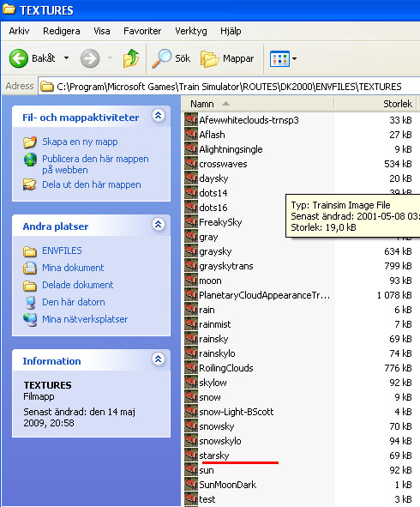Open the Arkiv menu
This screenshot has height=507, width=420.
point(19,31)
